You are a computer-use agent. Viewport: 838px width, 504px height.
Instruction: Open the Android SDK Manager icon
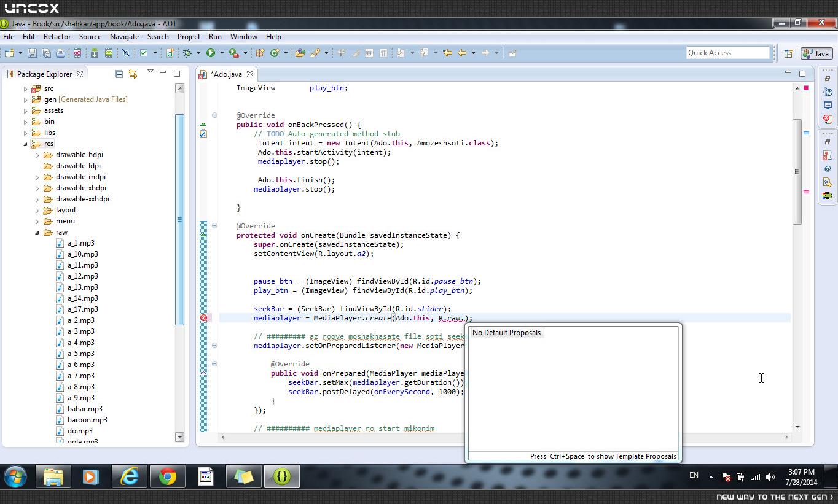[x=95, y=53]
